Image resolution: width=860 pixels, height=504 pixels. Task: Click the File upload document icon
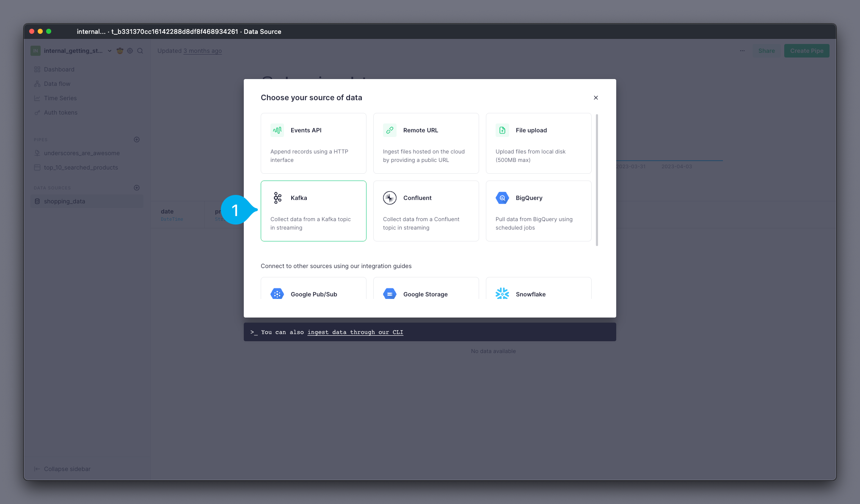tap(502, 130)
